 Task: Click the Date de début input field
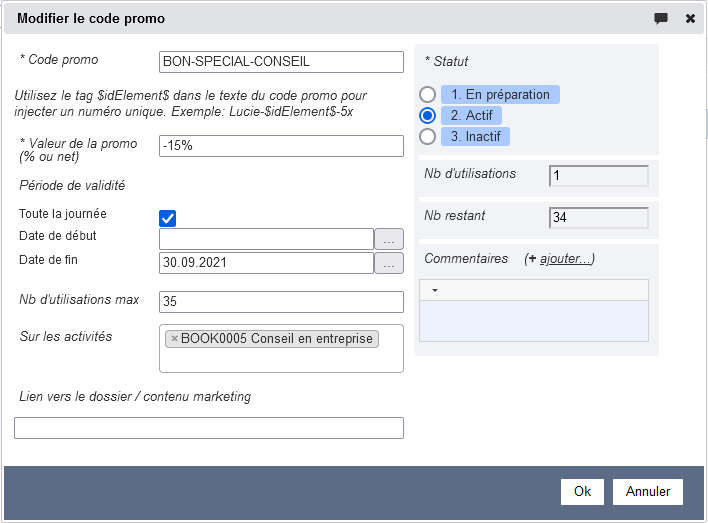point(266,239)
